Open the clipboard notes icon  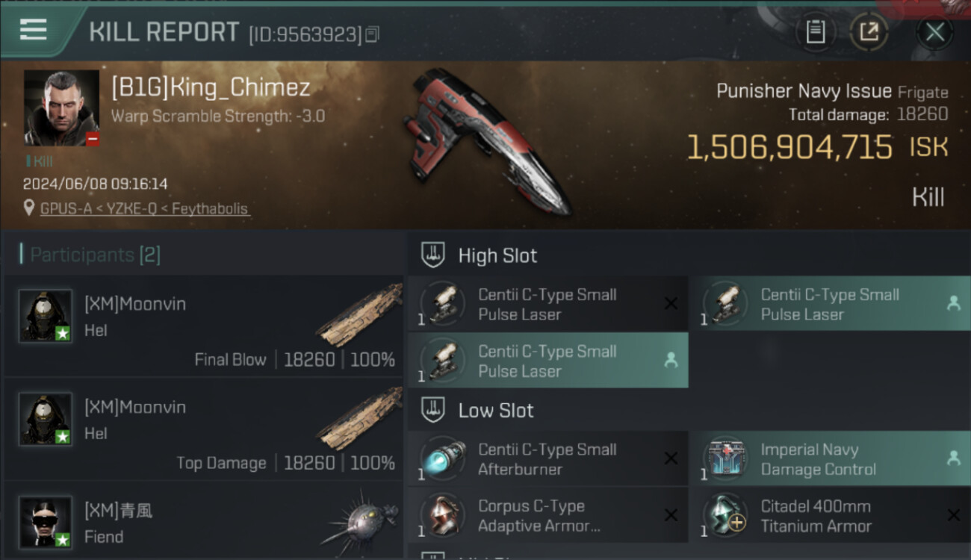pos(816,32)
